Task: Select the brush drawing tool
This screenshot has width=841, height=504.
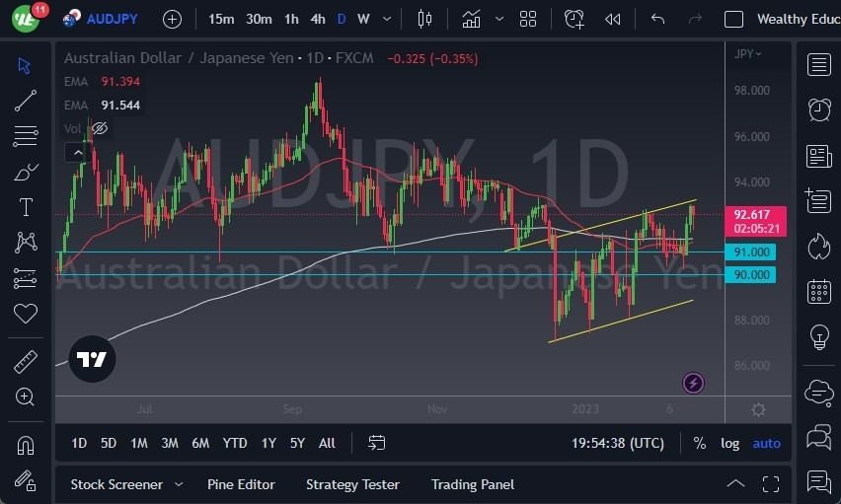Action: (26, 173)
